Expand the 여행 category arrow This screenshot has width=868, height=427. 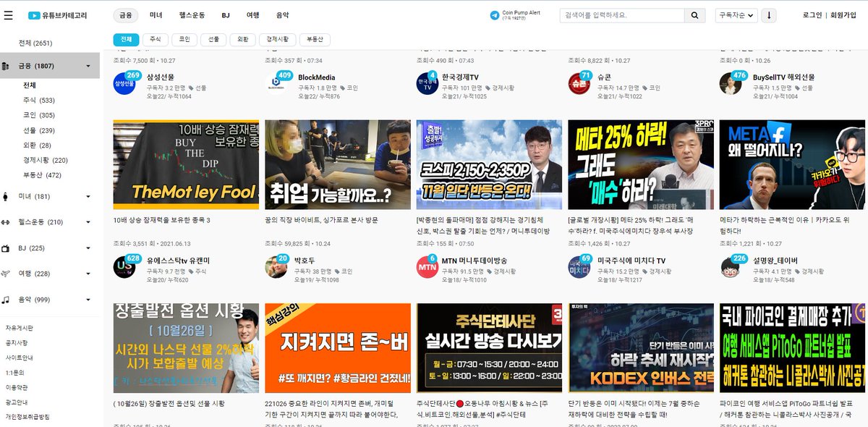tap(88, 274)
